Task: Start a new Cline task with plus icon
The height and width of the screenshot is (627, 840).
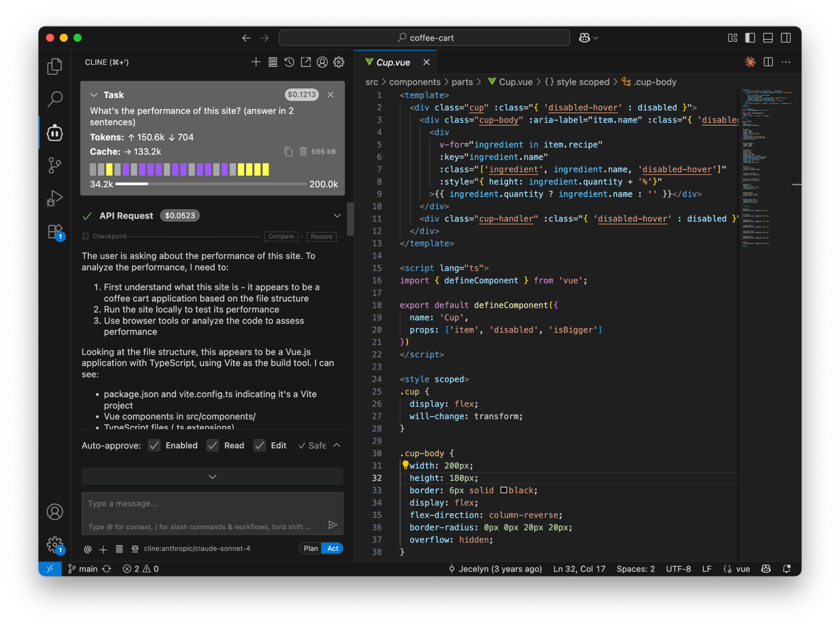Action: point(256,62)
